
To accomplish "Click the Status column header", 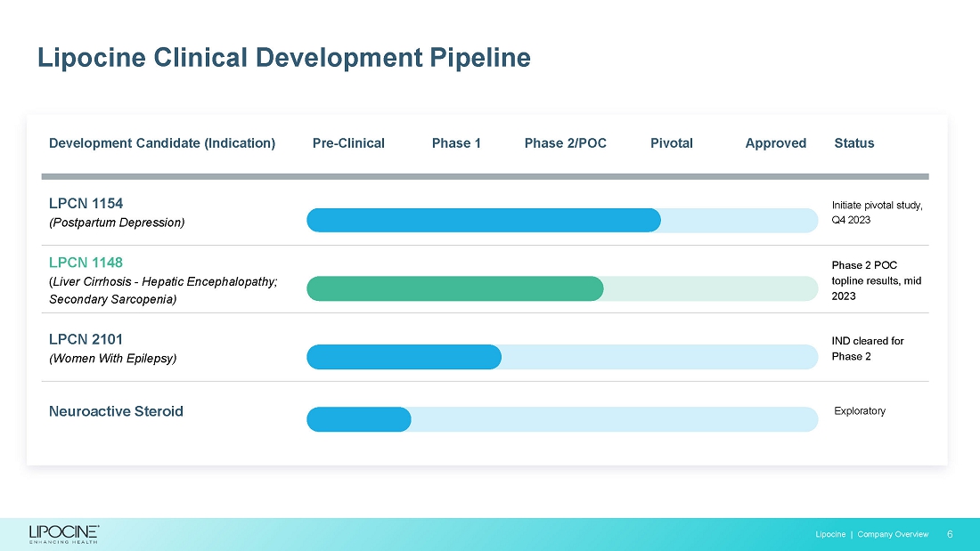I will coord(853,143).
